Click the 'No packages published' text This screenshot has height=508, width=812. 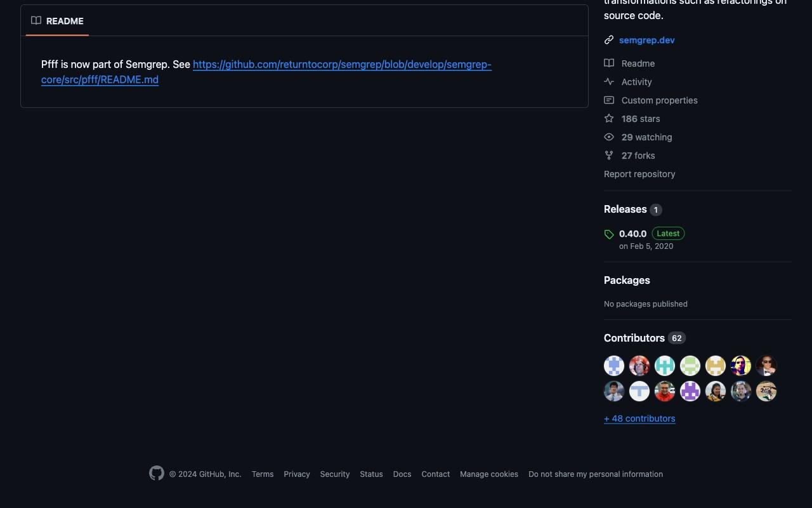pyautogui.click(x=646, y=304)
